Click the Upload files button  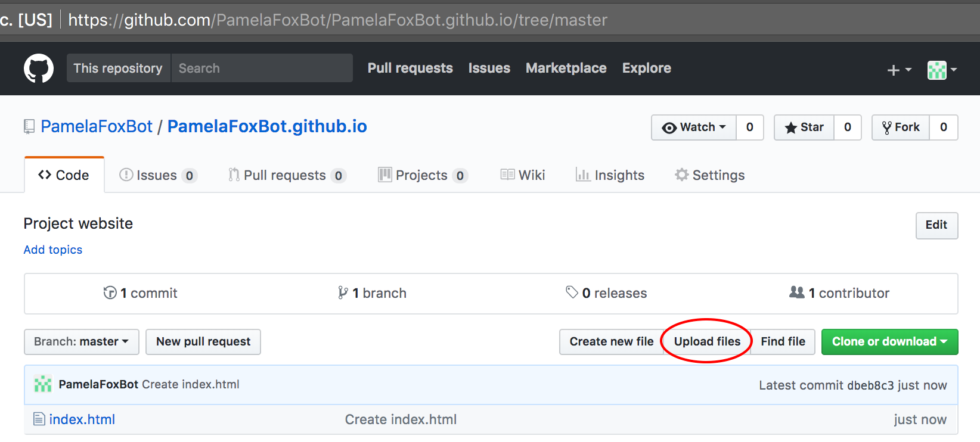pos(707,342)
